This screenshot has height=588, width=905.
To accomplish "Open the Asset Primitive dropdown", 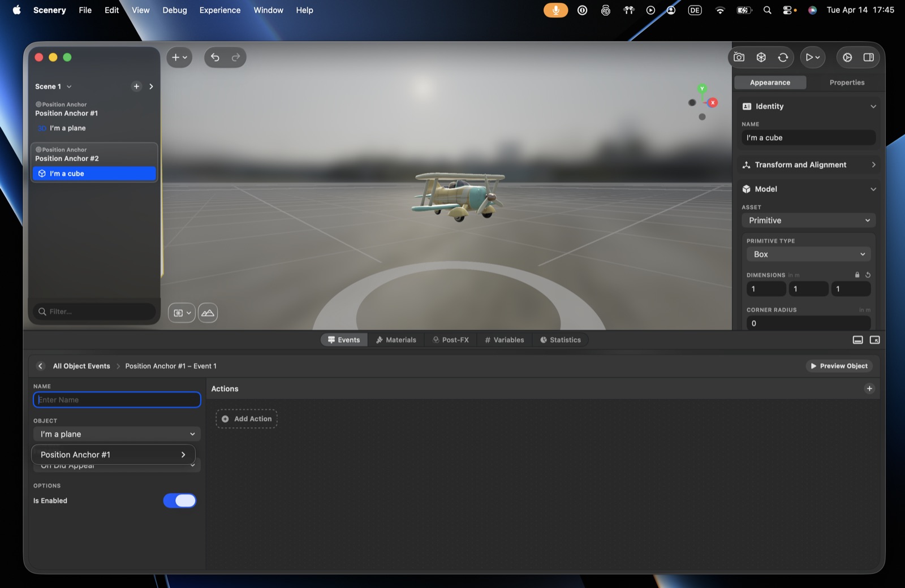I will click(809, 220).
